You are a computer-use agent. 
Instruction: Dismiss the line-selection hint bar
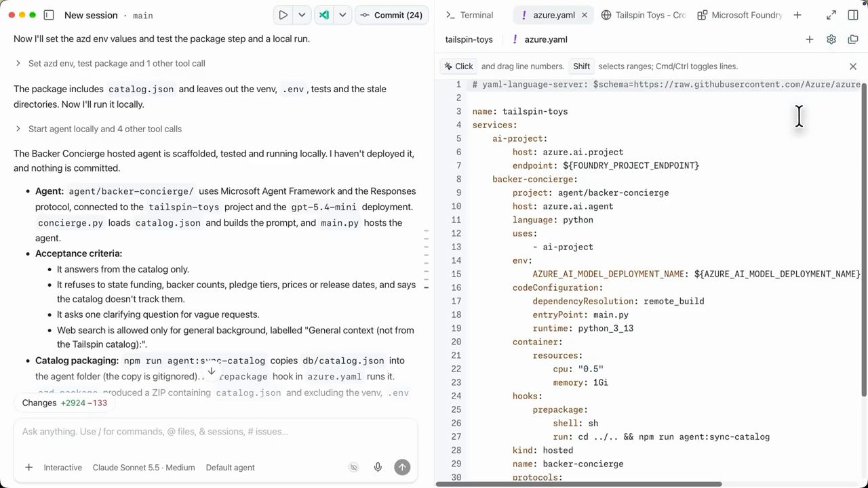click(853, 66)
